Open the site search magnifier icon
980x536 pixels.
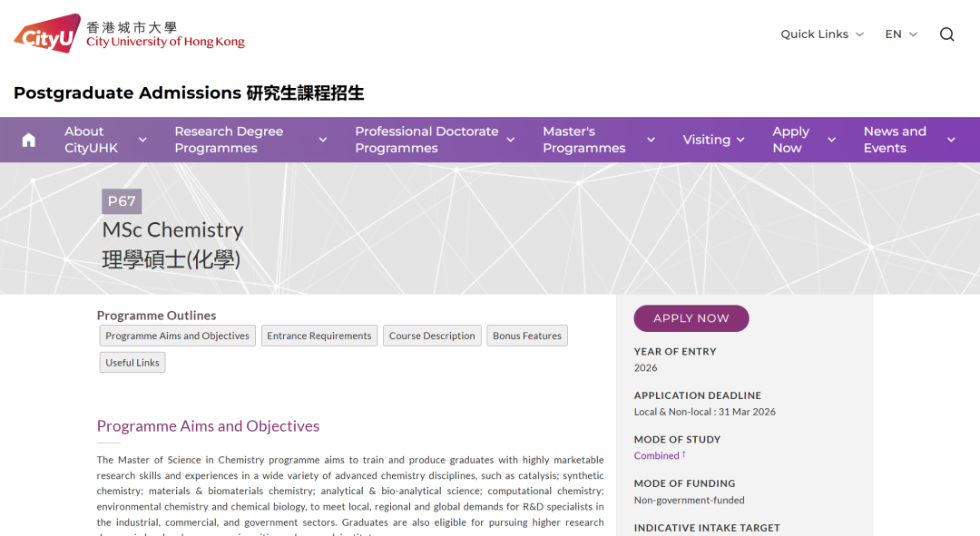point(947,34)
